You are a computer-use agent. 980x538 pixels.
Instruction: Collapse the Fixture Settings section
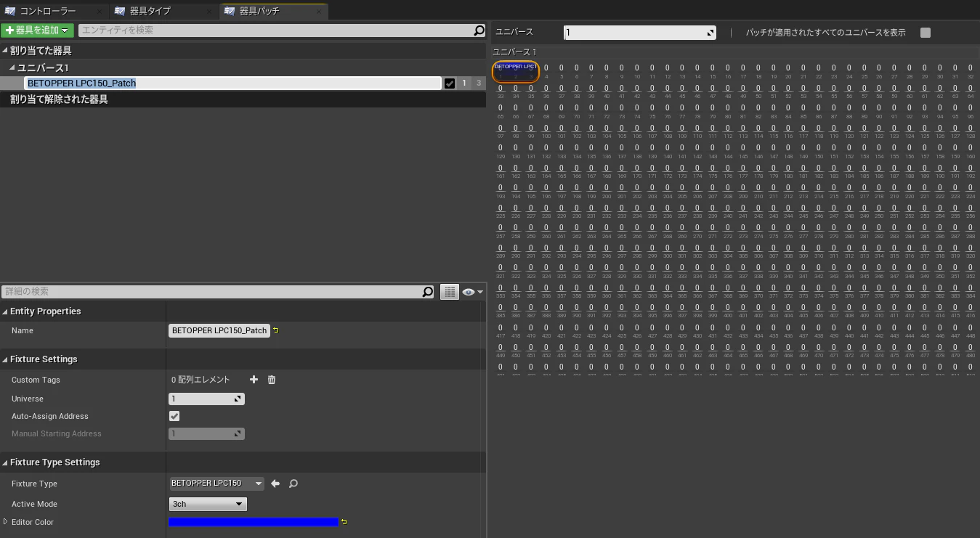click(x=5, y=359)
